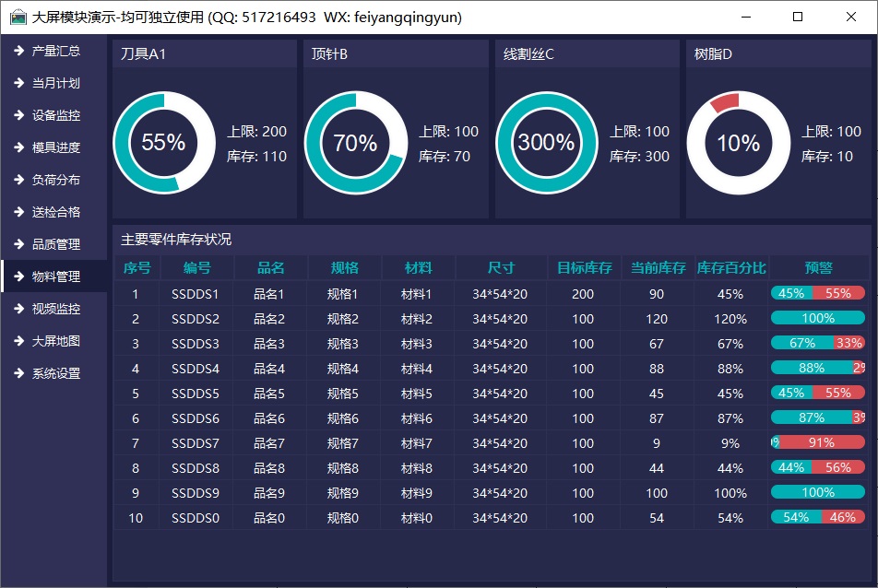Click the arrow icon beside 负荷分布
878x588 pixels.
[x=18, y=180]
